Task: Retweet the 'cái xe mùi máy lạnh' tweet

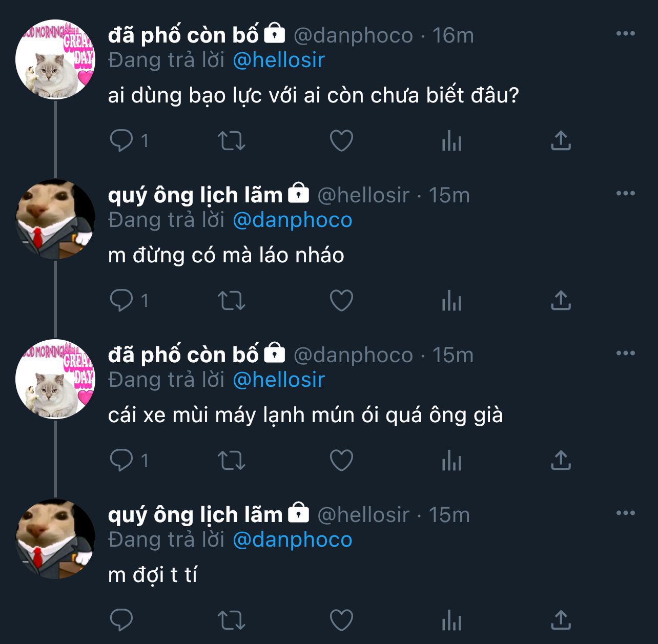Action: [232, 461]
